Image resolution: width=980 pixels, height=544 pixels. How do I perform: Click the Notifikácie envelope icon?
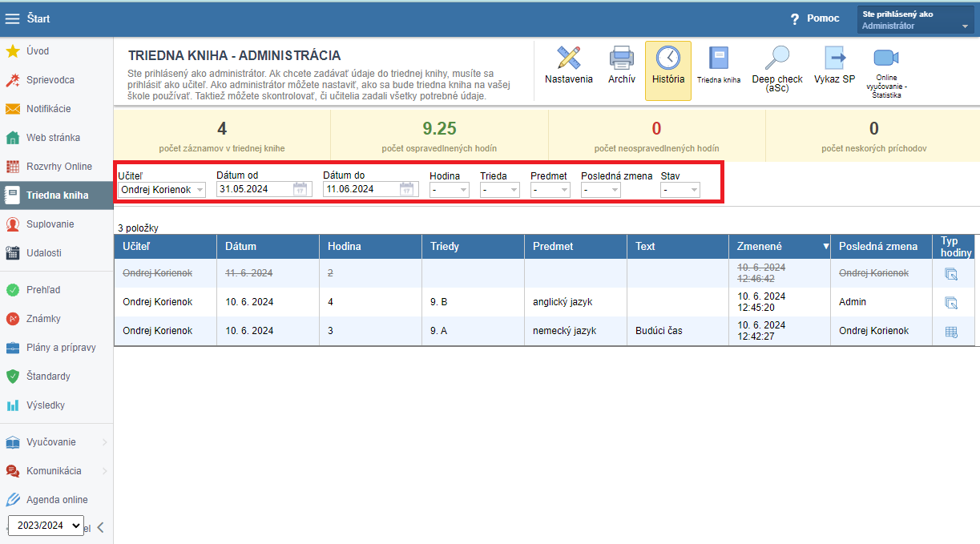[13, 109]
